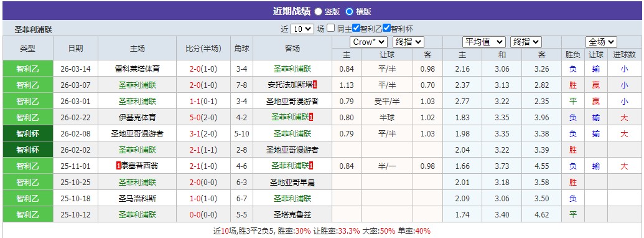Click the 比分(半场) column header
644x238 pixels.
click(203, 48)
